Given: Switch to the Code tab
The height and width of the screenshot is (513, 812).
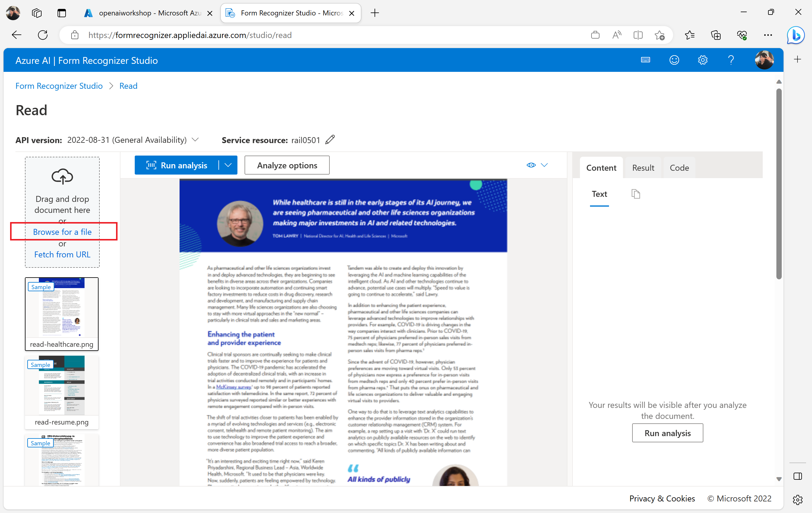Looking at the screenshot, I should coord(679,168).
